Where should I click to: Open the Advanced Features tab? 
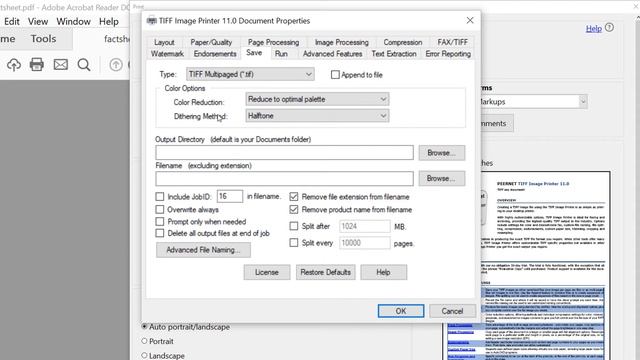pos(333,54)
